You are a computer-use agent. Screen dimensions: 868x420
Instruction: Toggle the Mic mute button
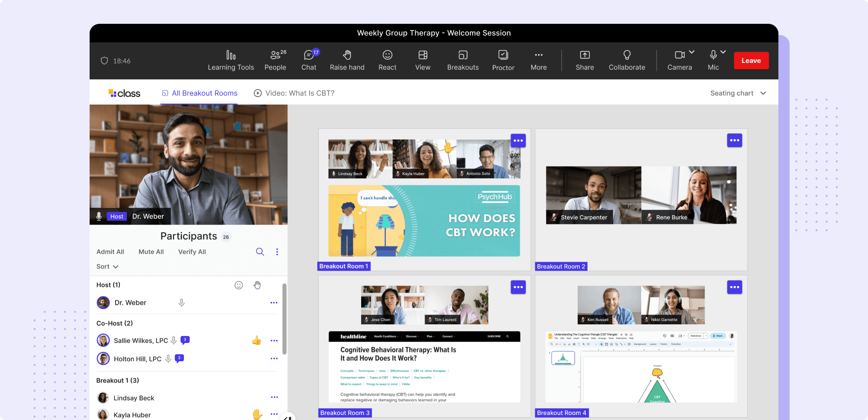pyautogui.click(x=713, y=56)
